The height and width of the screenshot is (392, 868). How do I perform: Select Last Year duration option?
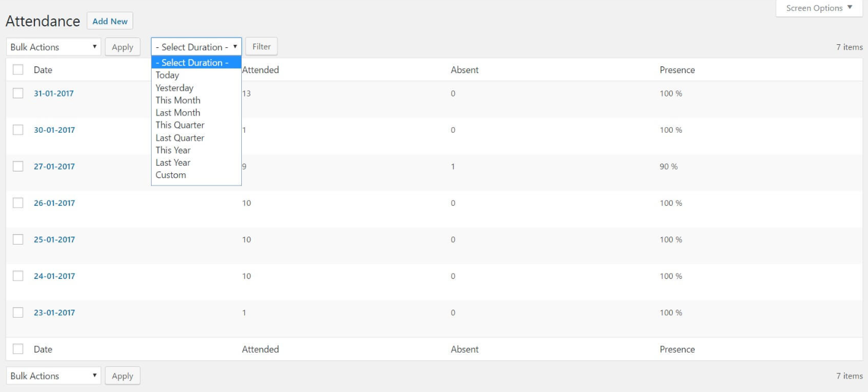pos(173,163)
